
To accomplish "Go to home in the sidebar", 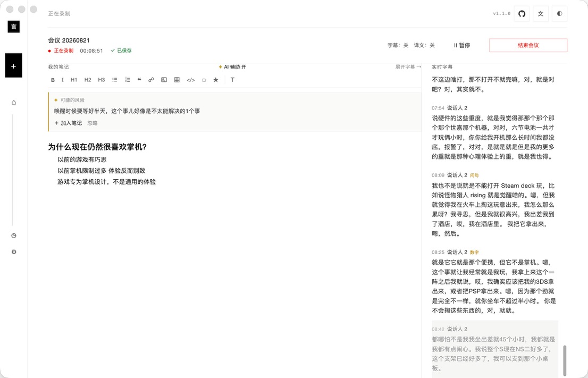I will pos(14,103).
